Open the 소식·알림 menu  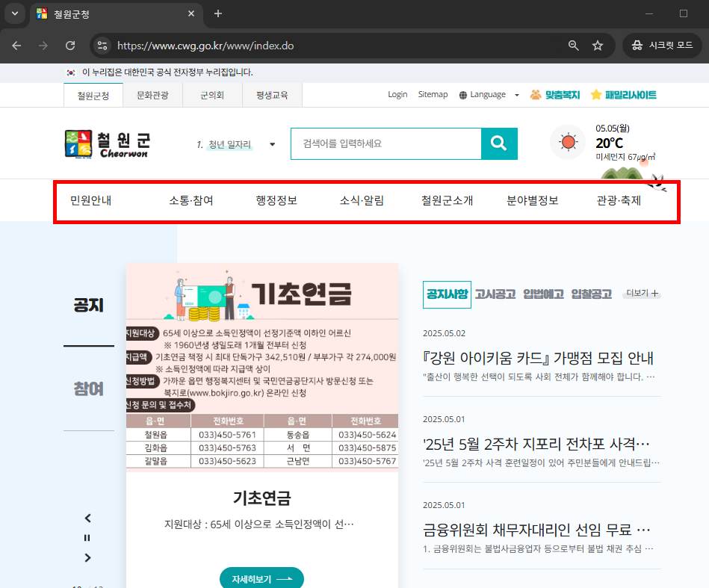point(362,200)
